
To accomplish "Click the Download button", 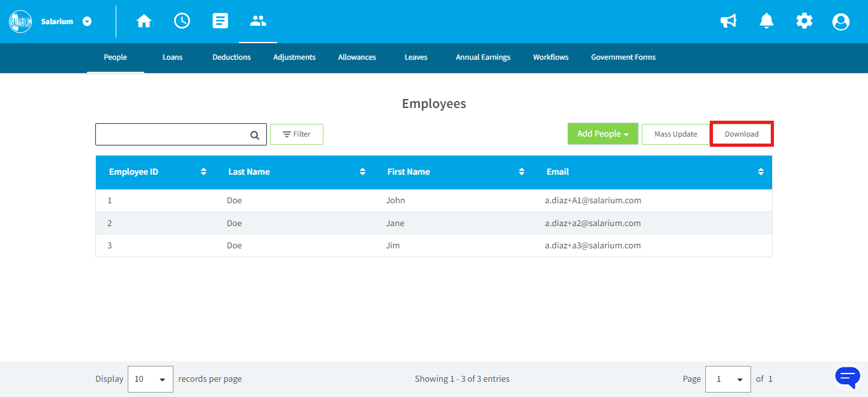I will [742, 134].
